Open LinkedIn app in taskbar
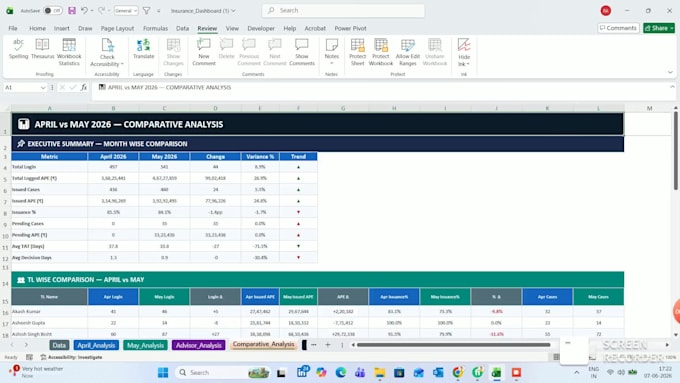The width and height of the screenshot is (680, 383). click(302, 372)
